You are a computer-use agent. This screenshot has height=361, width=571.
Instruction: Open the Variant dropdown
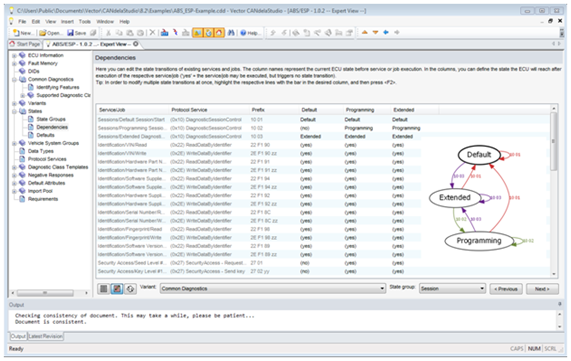[x=273, y=289]
